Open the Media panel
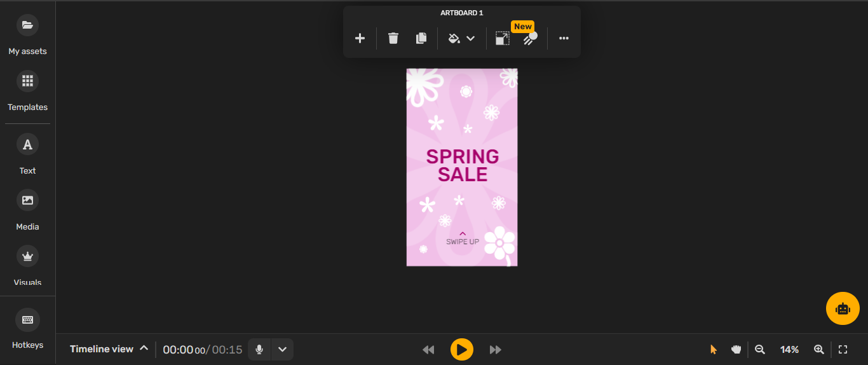868x365 pixels. (27, 210)
